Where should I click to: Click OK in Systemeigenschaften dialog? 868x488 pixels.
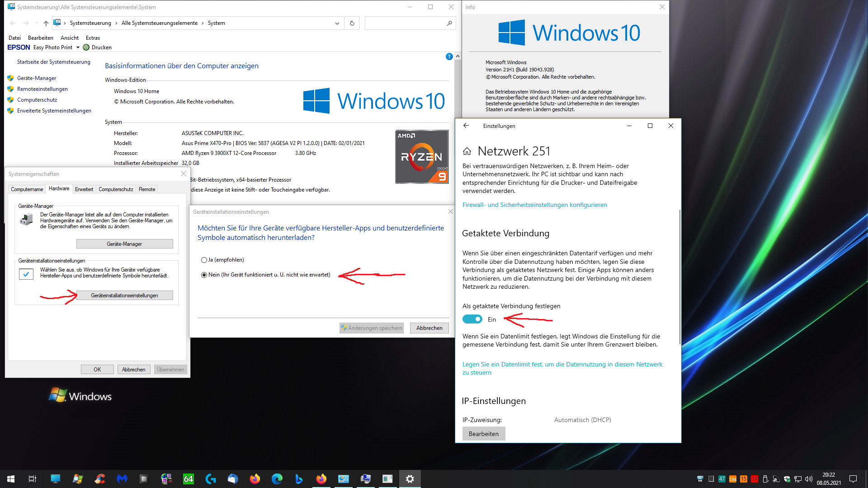[97, 370]
